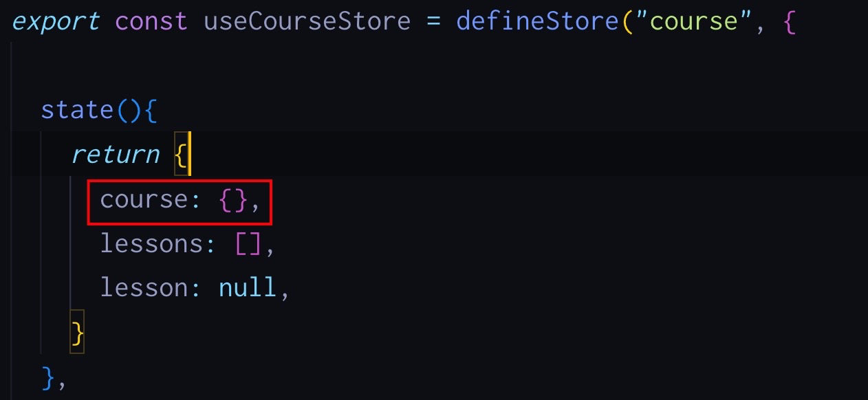Click the empty object braces after course
The image size is (868, 400).
[x=232, y=200]
